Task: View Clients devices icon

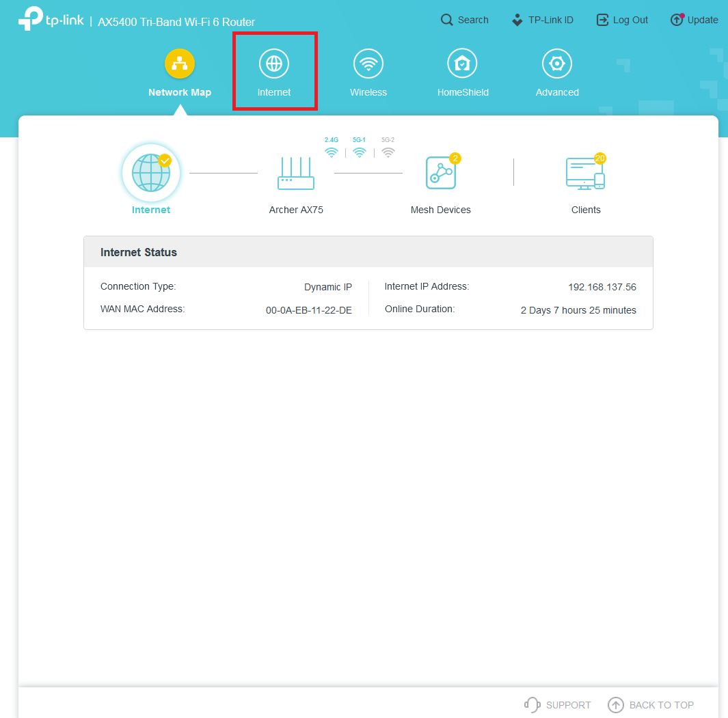Action: 585,174
